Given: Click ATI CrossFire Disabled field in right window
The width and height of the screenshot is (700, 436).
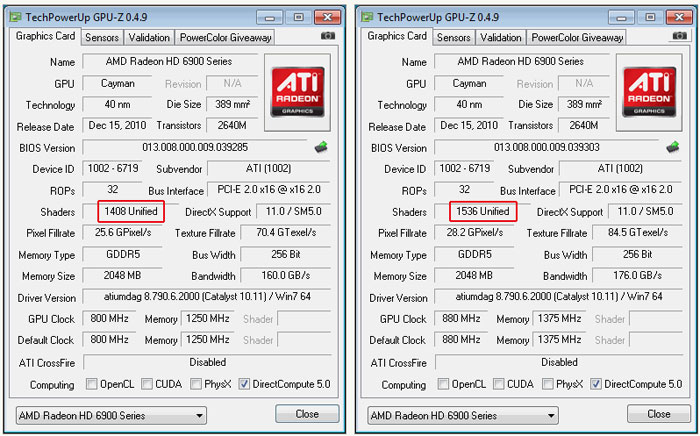Looking at the screenshot, I should tap(559, 362).
